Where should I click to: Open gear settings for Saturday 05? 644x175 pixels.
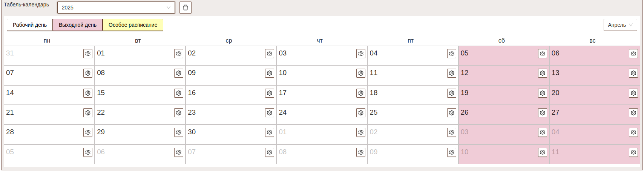tap(543, 54)
